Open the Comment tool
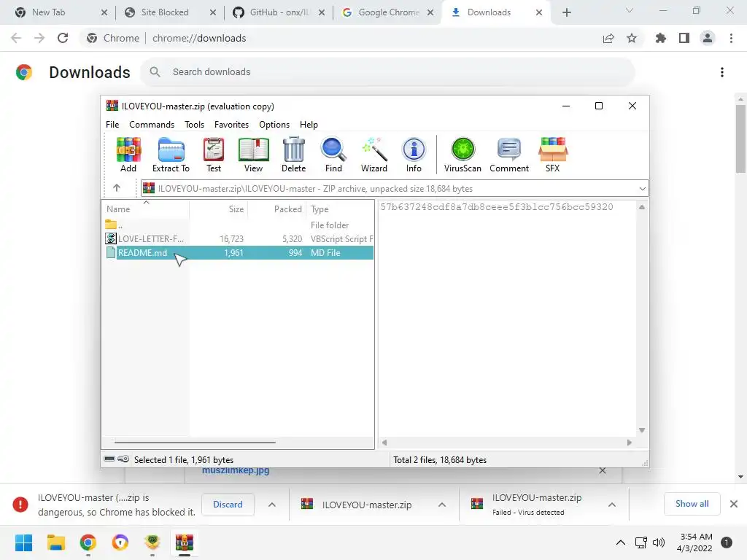This screenshot has height=560, width=747. click(x=509, y=155)
